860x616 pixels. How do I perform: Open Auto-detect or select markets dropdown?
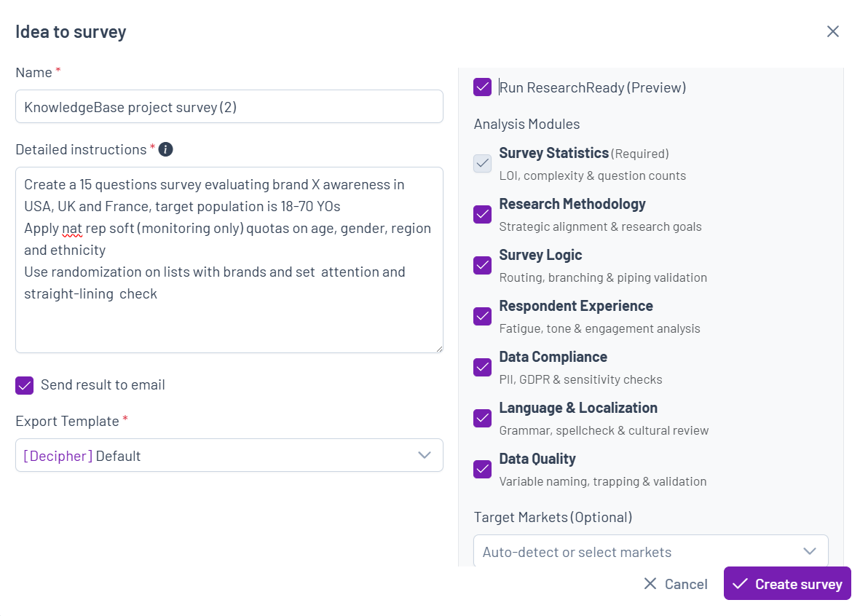[650, 550]
